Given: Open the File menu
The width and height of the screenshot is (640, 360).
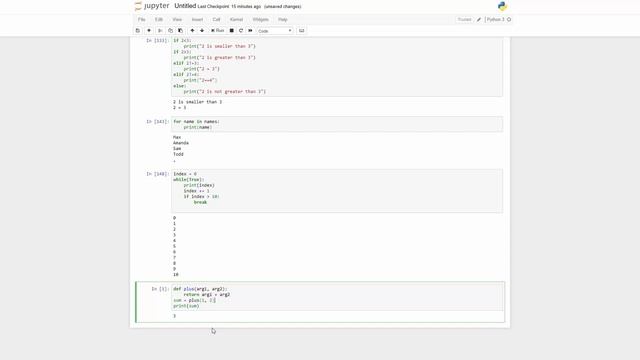Looking at the screenshot, I should tap(142, 20).
